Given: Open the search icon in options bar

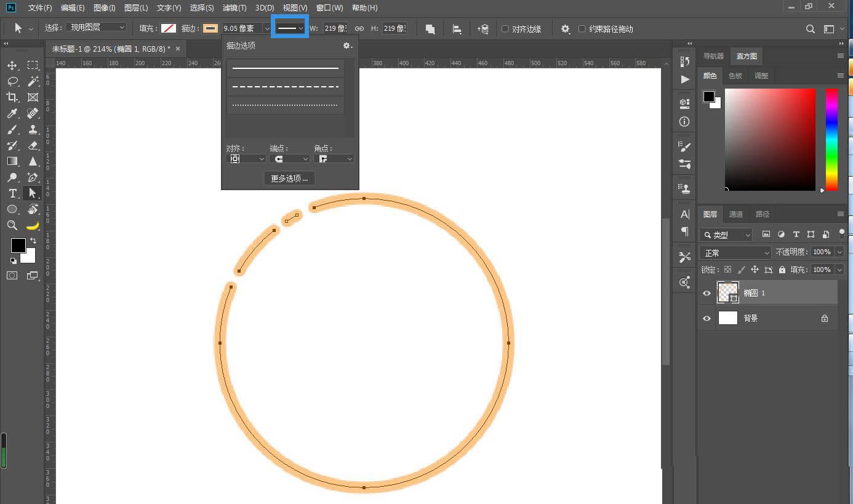Looking at the screenshot, I should pos(811,29).
